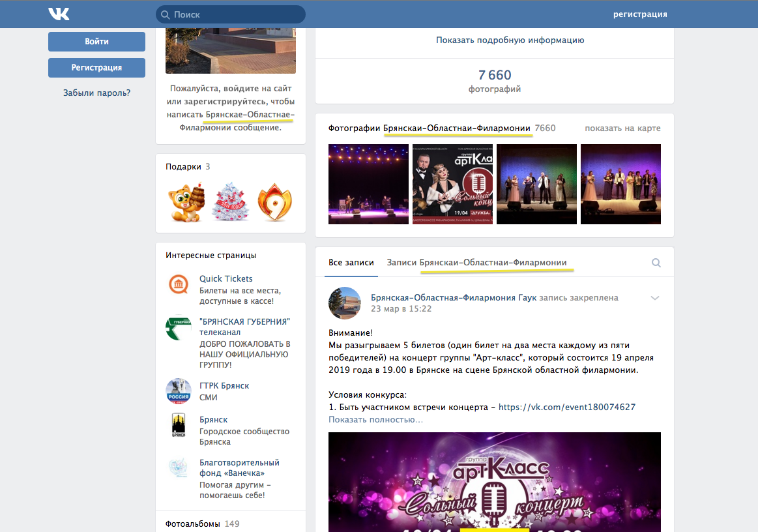The image size is (758, 532).
Task: Click the magnifier icon in search bar
Action: coord(166,14)
